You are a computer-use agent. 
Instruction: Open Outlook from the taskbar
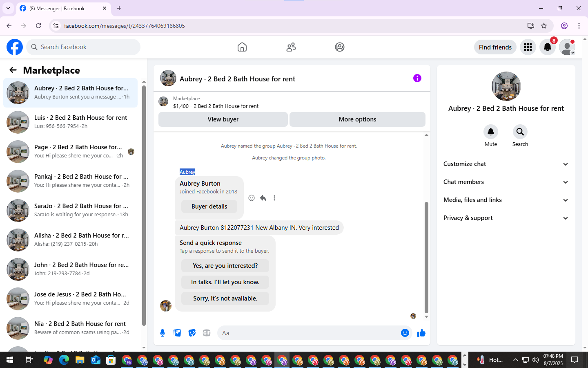tap(96, 360)
